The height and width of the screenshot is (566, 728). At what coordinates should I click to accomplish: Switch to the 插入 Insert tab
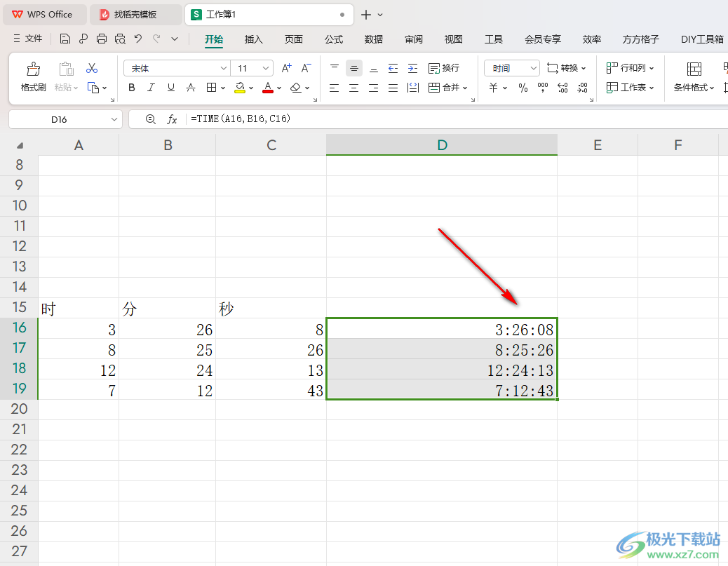(253, 39)
